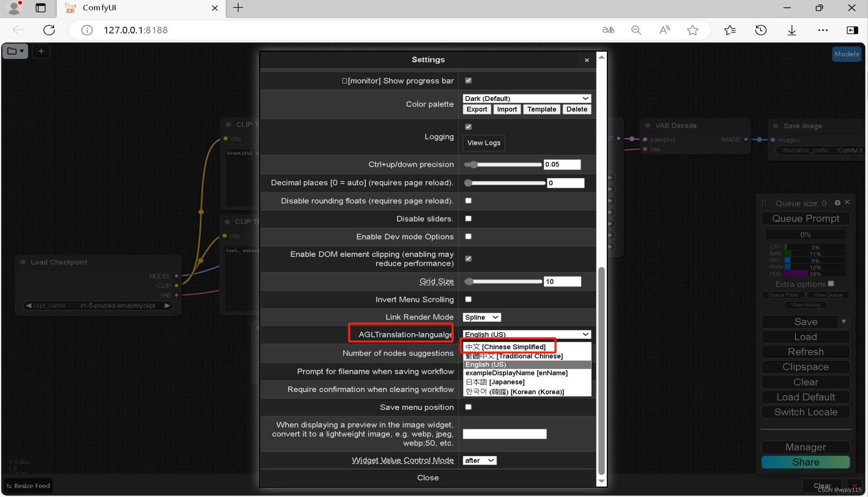Open the read aloud icon
868x497 pixels.
point(665,30)
